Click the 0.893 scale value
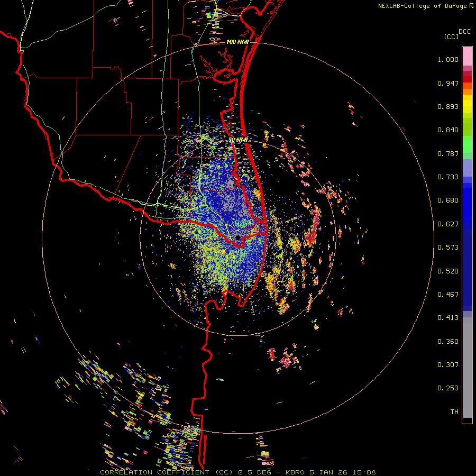 coord(448,106)
